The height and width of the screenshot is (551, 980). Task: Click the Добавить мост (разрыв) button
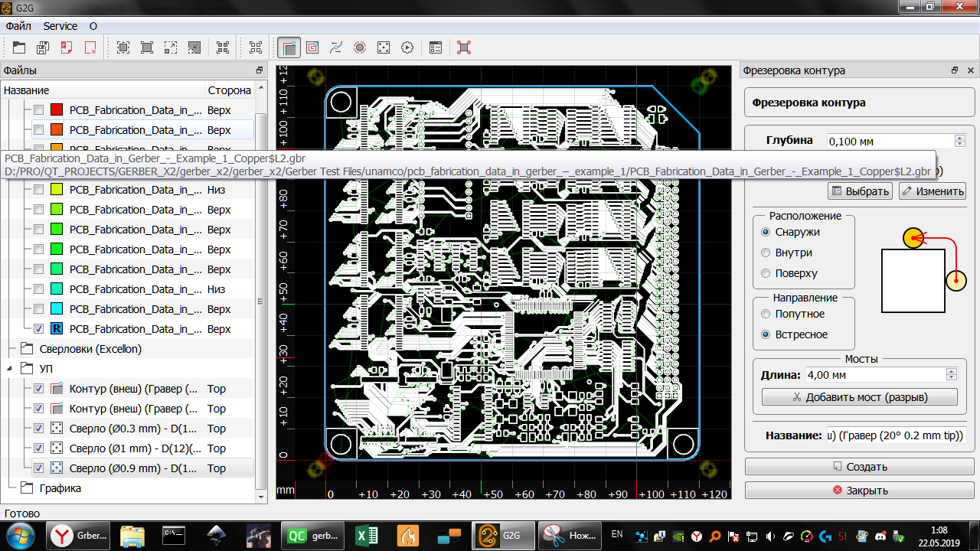[860, 397]
